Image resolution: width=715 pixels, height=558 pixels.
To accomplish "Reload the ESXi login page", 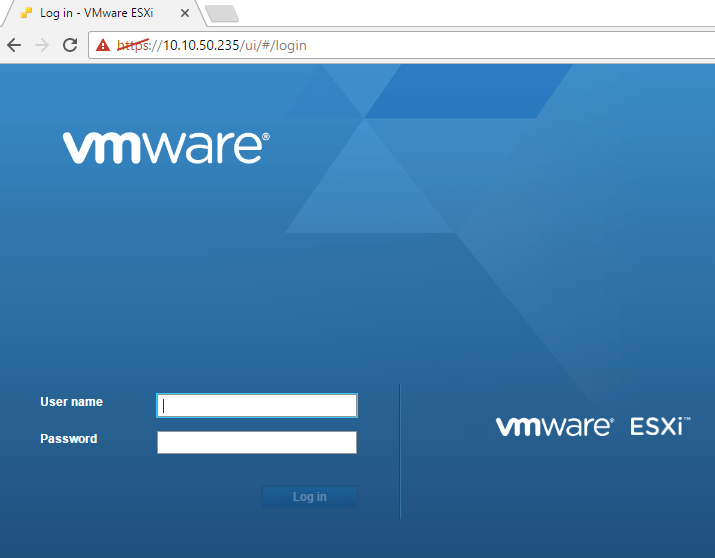I will (x=70, y=45).
